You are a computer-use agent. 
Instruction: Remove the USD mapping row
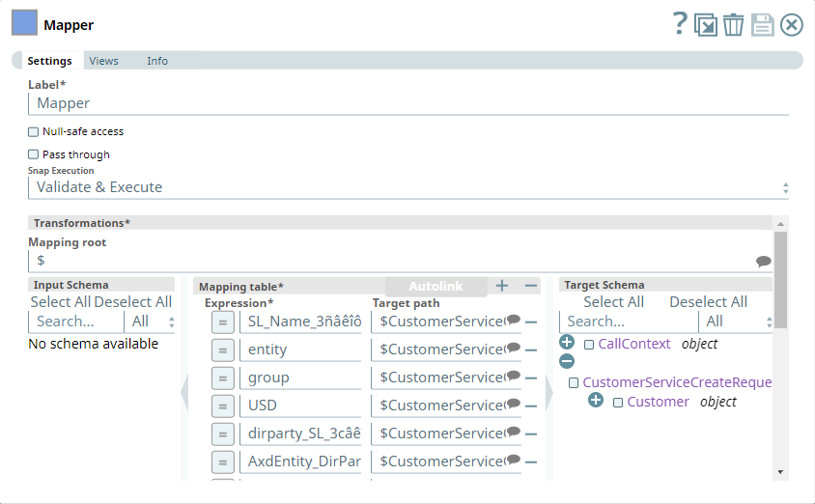tap(531, 406)
